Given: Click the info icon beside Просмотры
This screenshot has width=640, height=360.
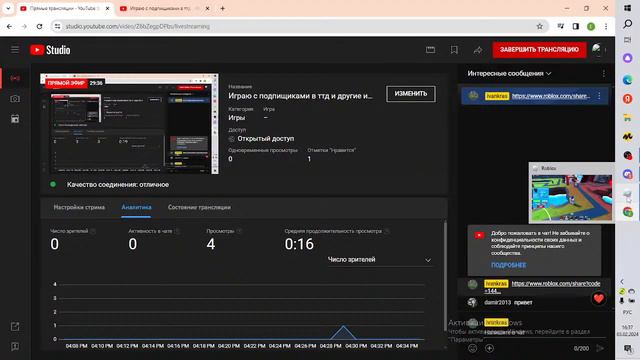Looking at the screenshot, I should click(239, 231).
